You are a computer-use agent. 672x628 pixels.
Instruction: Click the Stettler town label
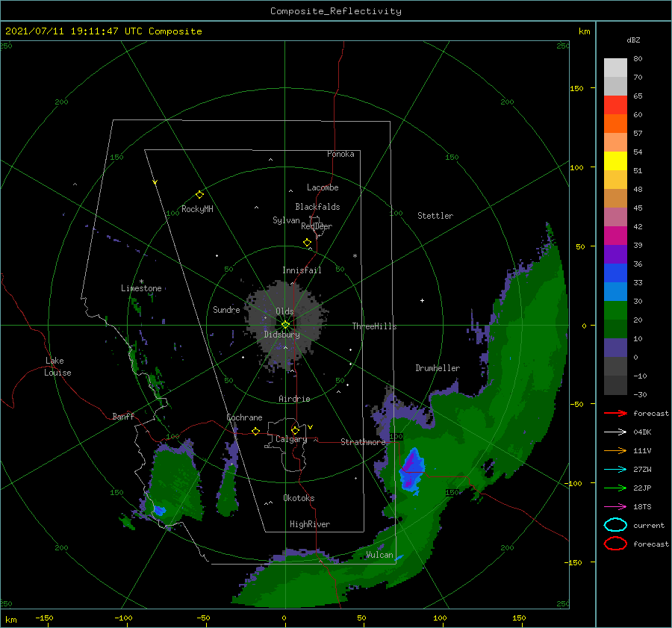(435, 216)
